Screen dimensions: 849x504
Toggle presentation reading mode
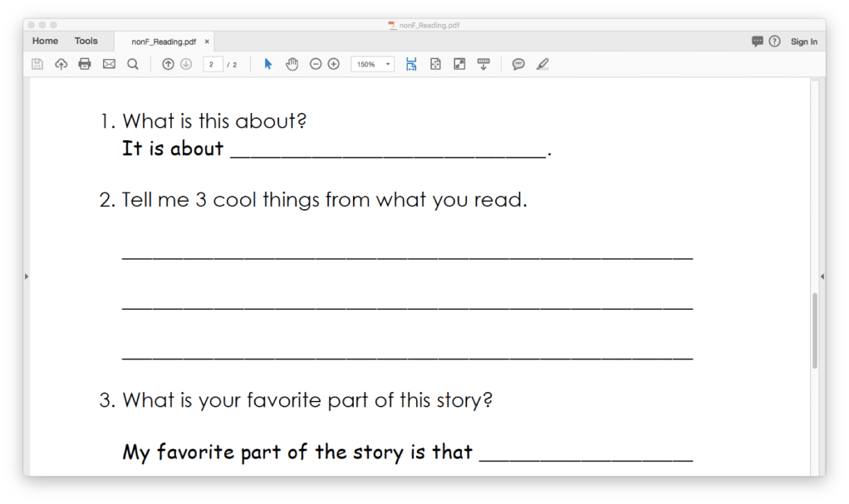click(x=483, y=64)
